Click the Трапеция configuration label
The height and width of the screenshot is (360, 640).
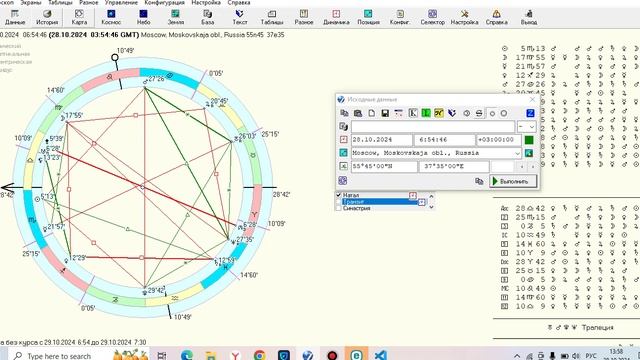[x=598, y=328]
